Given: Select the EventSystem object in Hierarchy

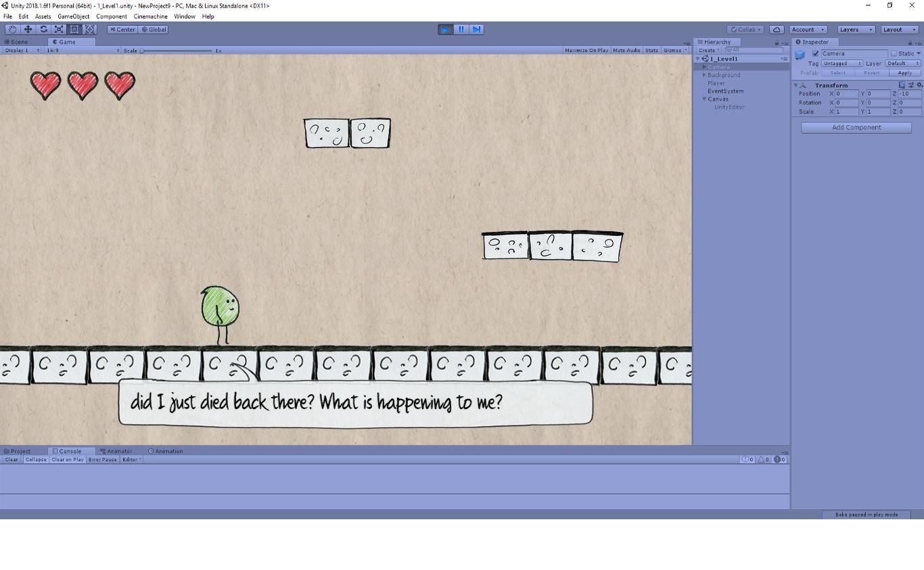Looking at the screenshot, I should (725, 91).
